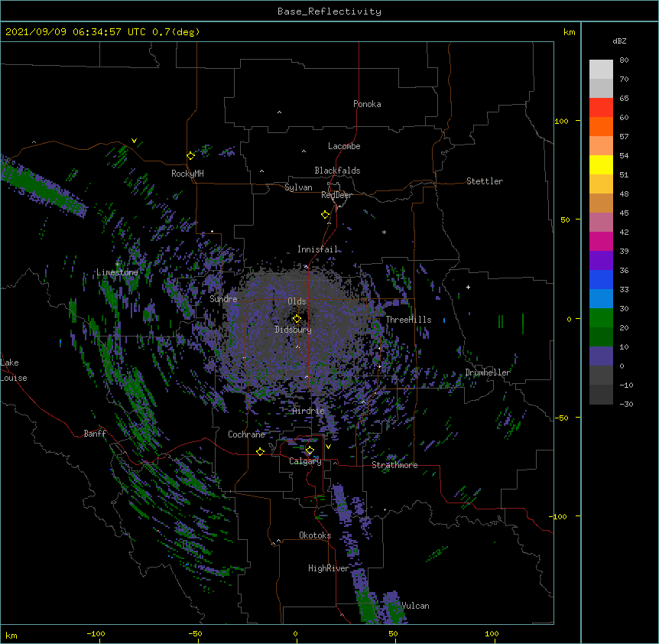659x644 pixels.
Task: Select the Drumheller label
Action: (488, 372)
